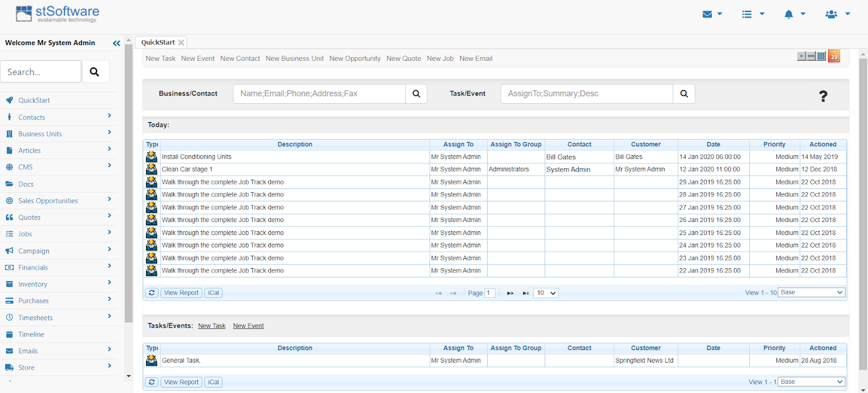Refresh the Tasks/Events table
The height and width of the screenshot is (393, 868).
coord(152,382)
